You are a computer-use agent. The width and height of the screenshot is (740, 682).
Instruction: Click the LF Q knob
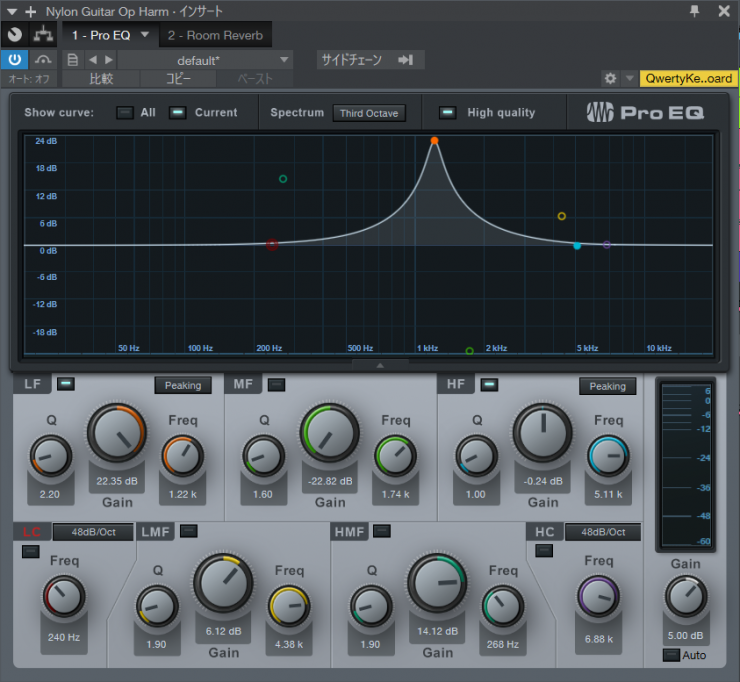pos(50,456)
